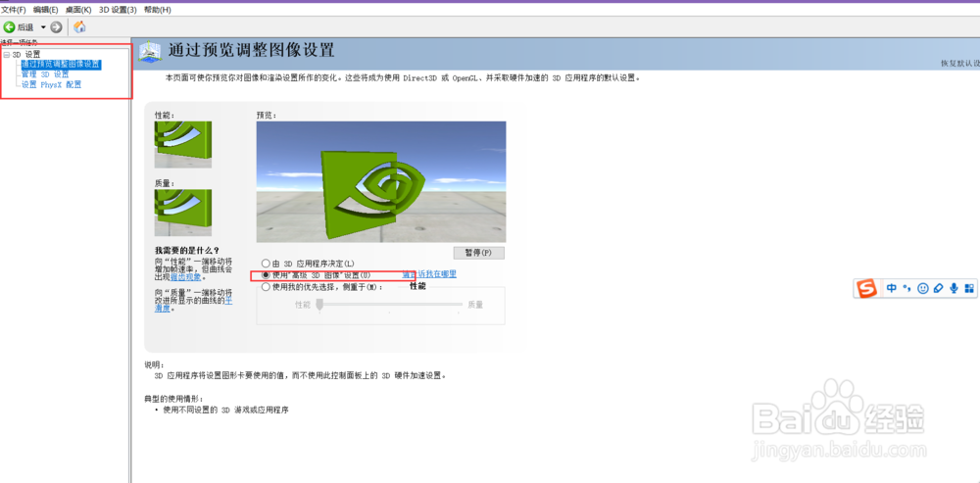Open the back history dropdown arrow
The image size is (980, 483).
pos(43,26)
